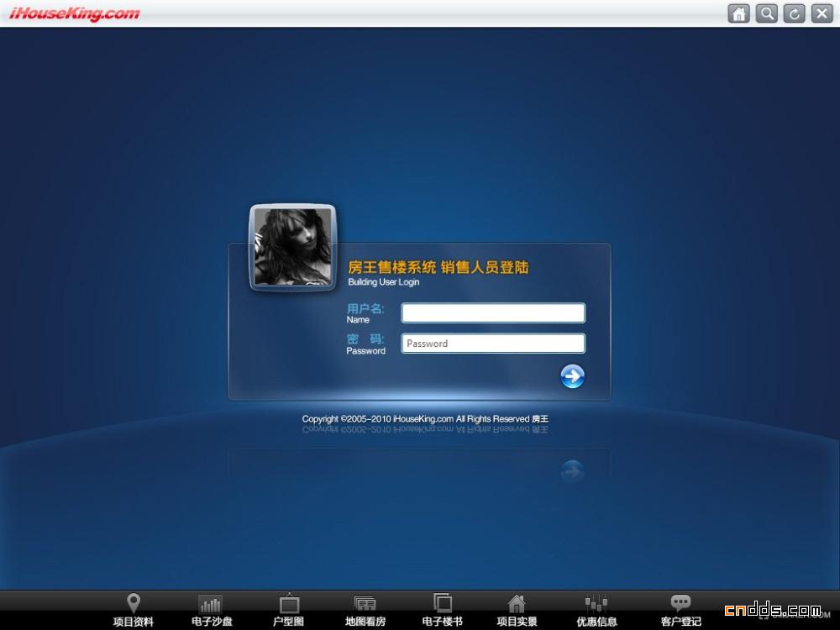Focus the 用户名 Name input field
The width and height of the screenshot is (840, 630).
493,312
